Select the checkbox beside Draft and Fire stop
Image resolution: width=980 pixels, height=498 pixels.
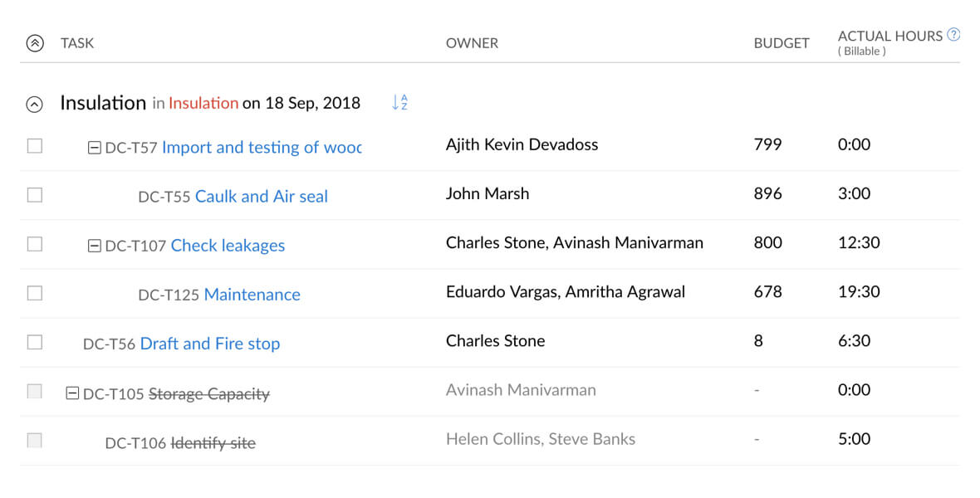[34, 341]
